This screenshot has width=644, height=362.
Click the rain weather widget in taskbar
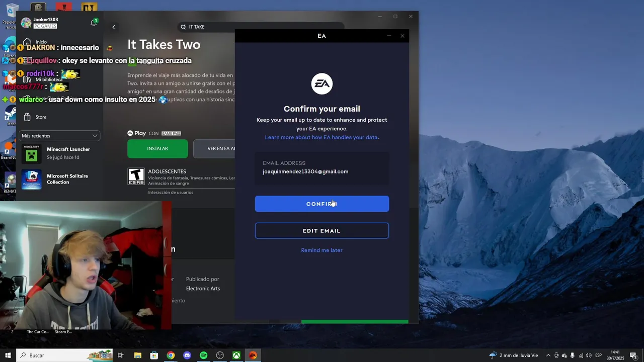[x=513, y=355]
